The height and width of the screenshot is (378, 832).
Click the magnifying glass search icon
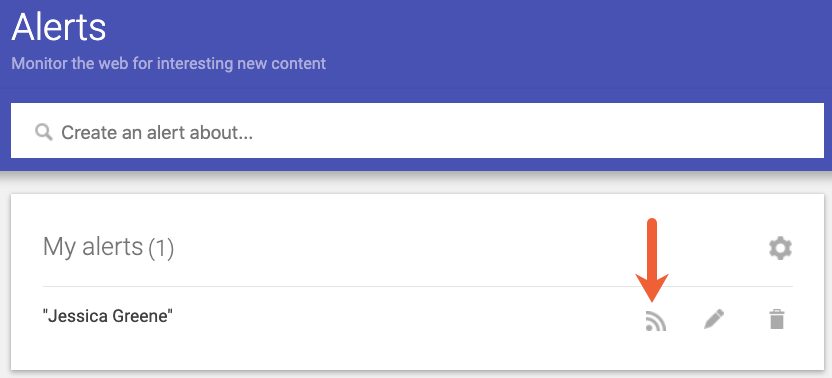click(x=44, y=132)
